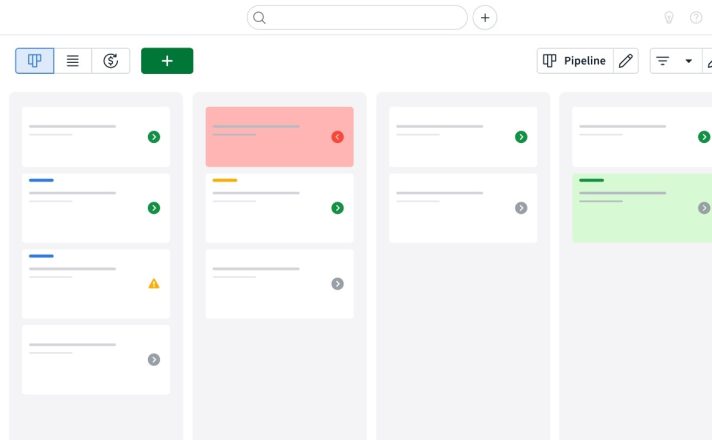Open the forecast view with dollar icon
Screen dimensions: 712x440
111,61
